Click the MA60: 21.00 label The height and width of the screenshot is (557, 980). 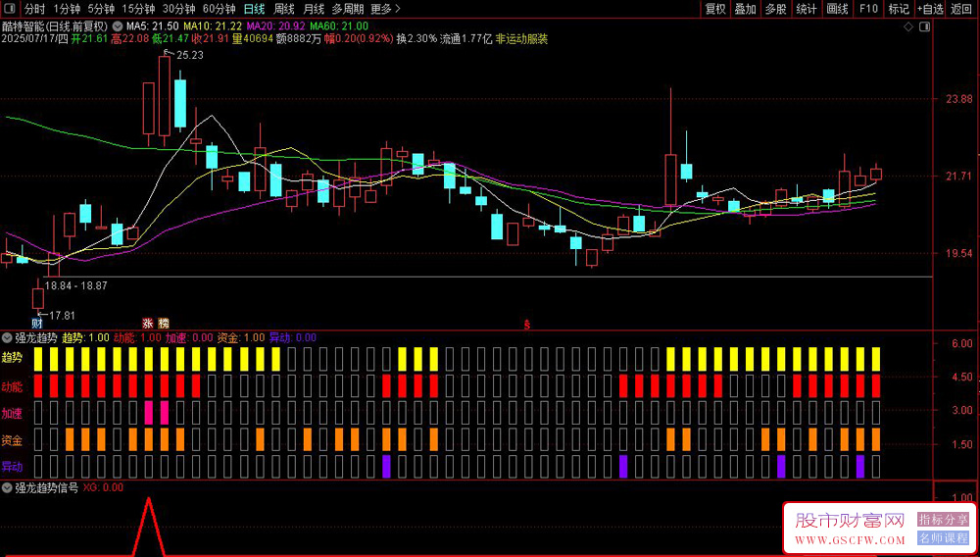pyautogui.click(x=339, y=26)
